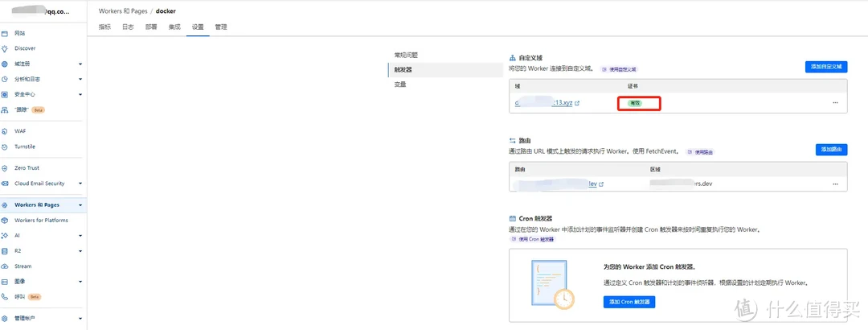Open the custom domain link ending in 13.xyz

(543, 103)
